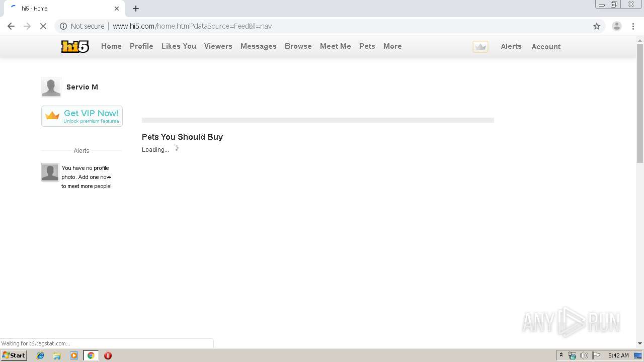Open the volume tray icon
The image size is (644, 362).
tap(584, 355)
